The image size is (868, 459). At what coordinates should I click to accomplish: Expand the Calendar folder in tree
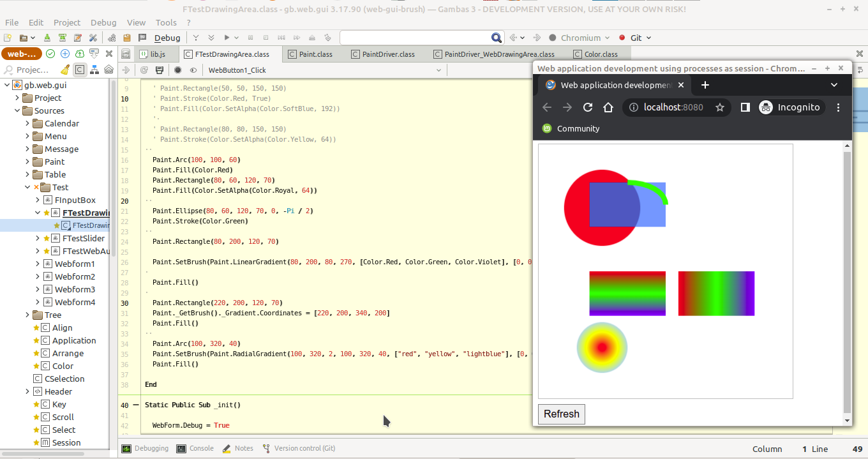(x=27, y=123)
